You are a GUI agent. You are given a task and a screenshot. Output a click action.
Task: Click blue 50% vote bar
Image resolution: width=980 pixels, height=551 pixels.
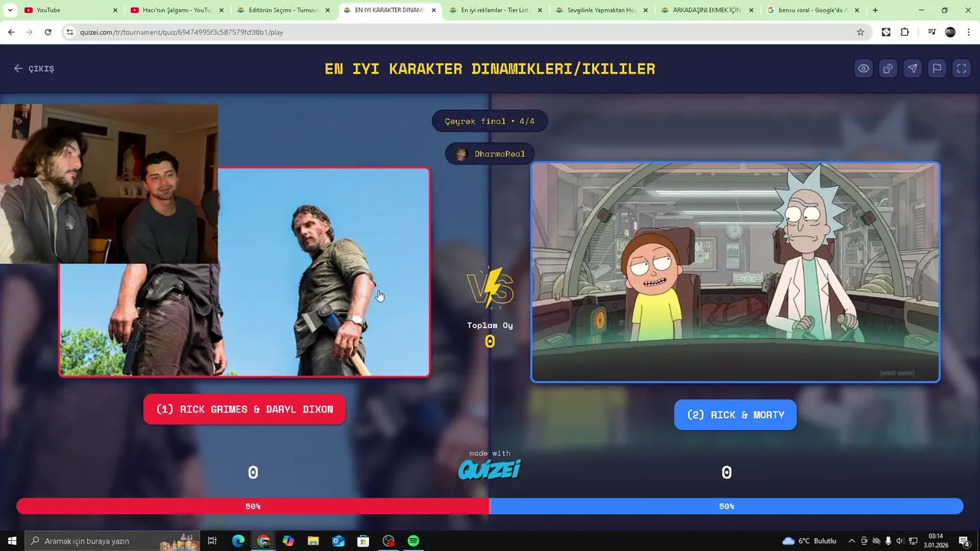[x=726, y=506]
